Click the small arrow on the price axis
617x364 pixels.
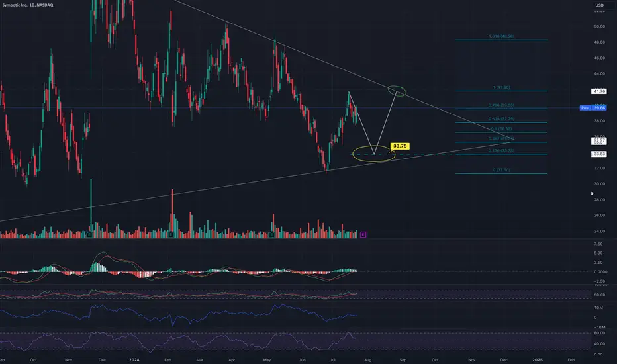(593, 194)
